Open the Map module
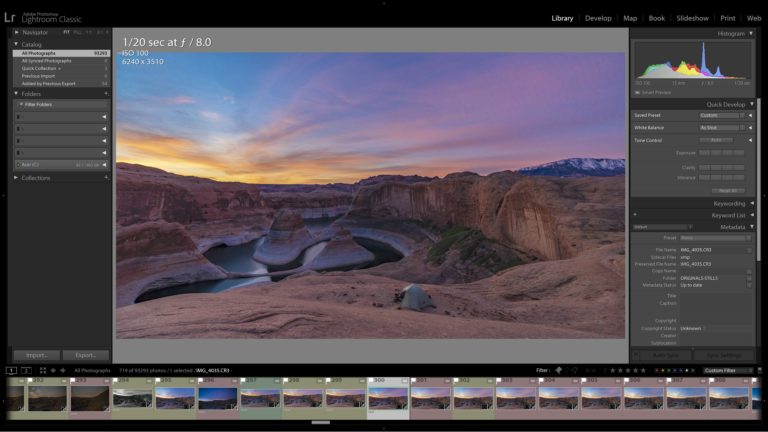The height and width of the screenshot is (432, 768). [x=630, y=18]
